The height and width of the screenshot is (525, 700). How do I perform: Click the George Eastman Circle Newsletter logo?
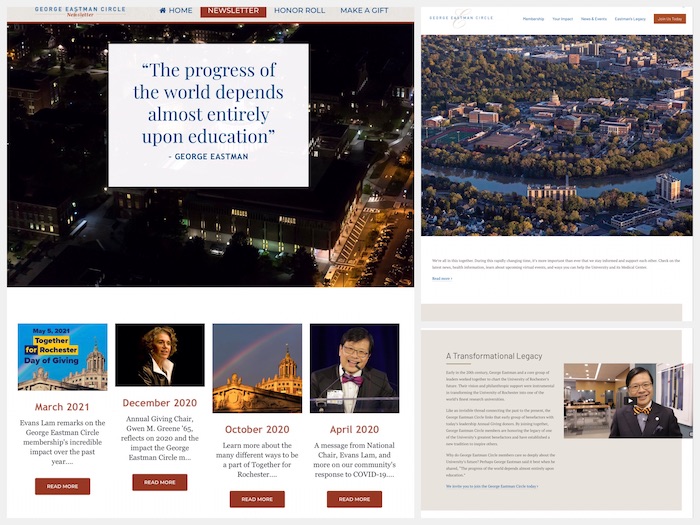tap(80, 11)
